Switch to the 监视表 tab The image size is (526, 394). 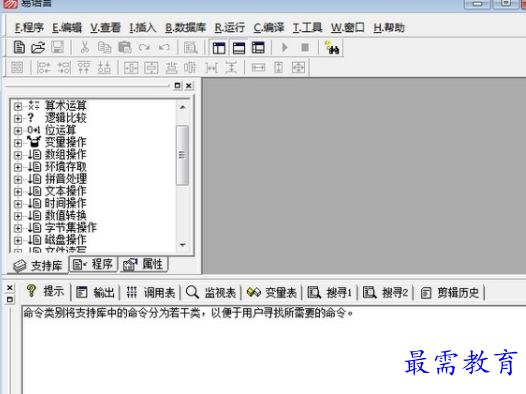point(211,292)
